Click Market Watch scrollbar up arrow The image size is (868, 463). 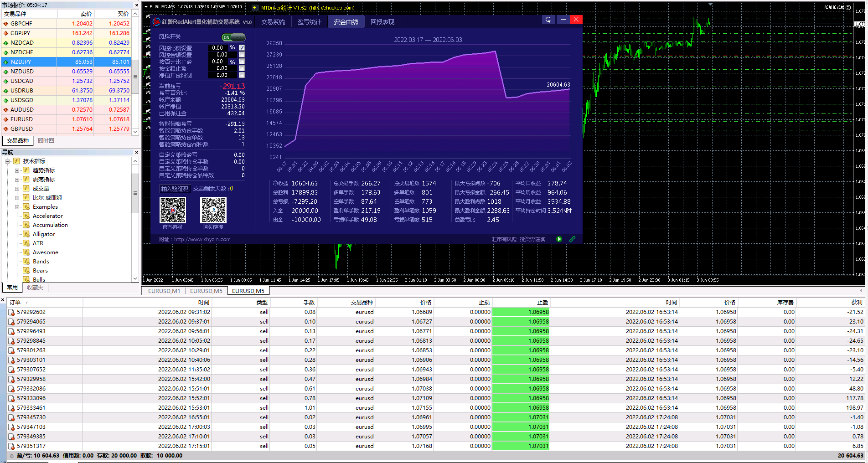point(135,14)
